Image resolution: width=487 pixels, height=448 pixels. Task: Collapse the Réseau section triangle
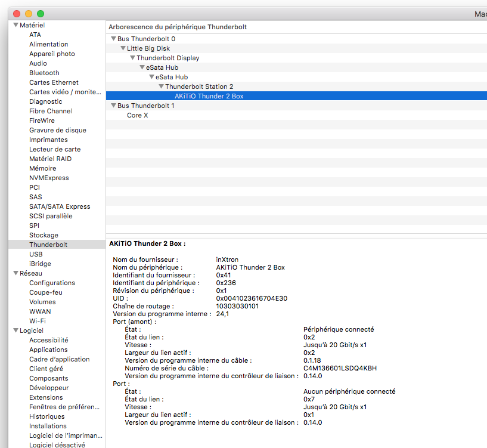coord(16,273)
